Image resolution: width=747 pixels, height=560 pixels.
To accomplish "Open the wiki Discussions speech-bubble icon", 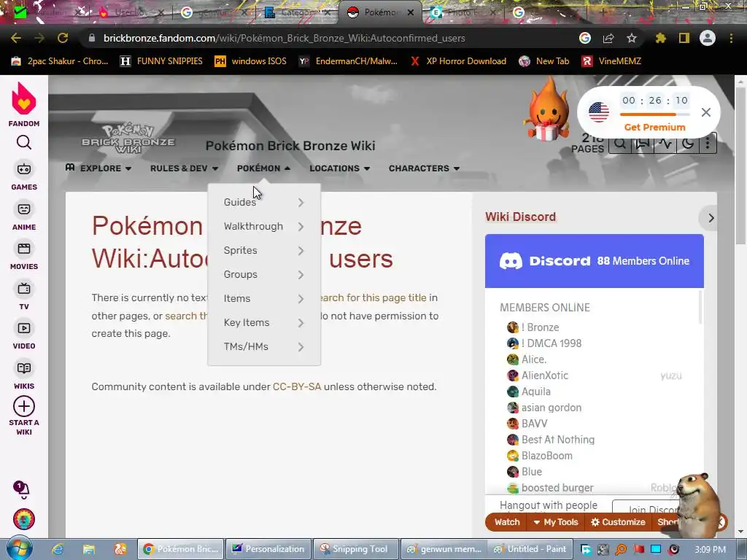I will coord(643,144).
